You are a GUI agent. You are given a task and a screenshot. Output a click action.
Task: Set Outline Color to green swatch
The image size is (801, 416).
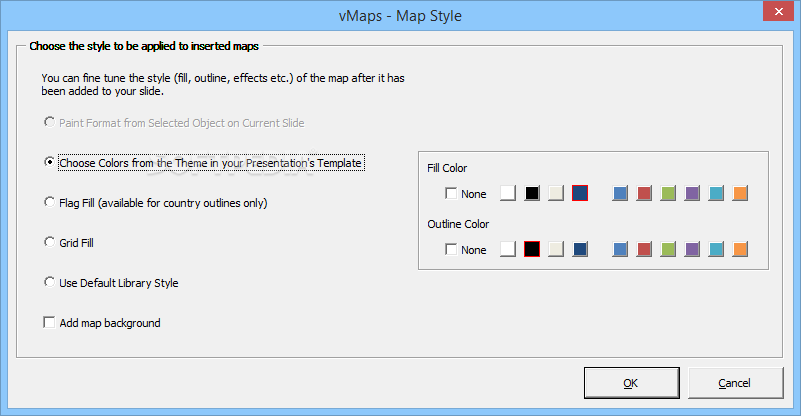click(x=668, y=249)
